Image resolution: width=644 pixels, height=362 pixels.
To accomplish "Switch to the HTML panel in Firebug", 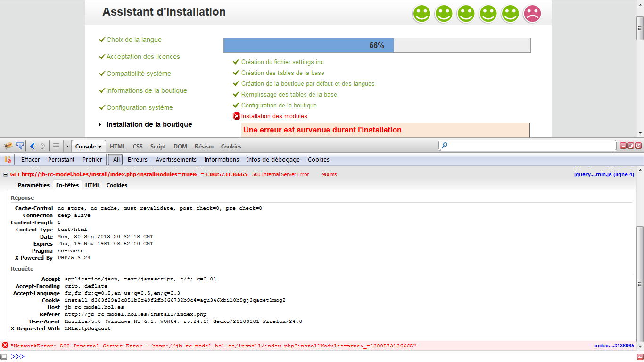I will [118, 147].
